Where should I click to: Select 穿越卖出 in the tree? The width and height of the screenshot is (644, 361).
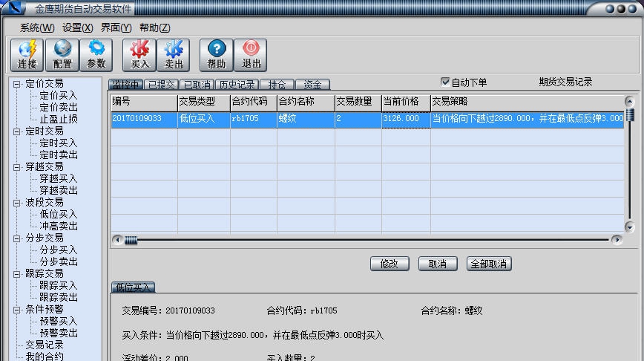pyautogui.click(x=59, y=190)
